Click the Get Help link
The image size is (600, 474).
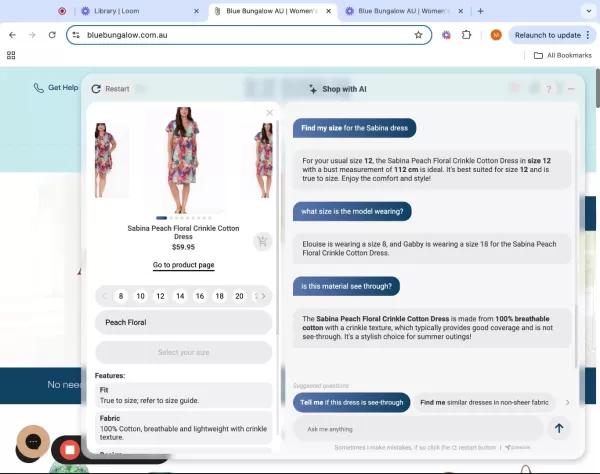click(63, 88)
